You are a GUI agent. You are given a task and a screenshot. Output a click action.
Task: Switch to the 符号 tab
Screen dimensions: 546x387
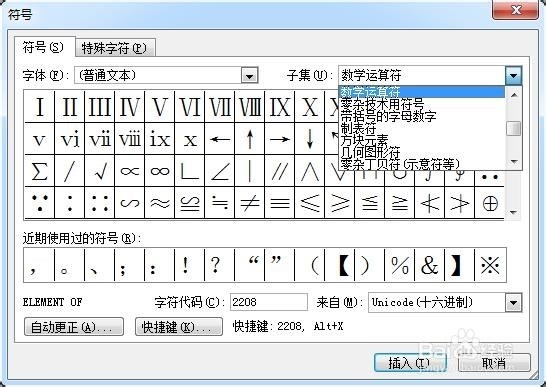pyautogui.click(x=45, y=47)
